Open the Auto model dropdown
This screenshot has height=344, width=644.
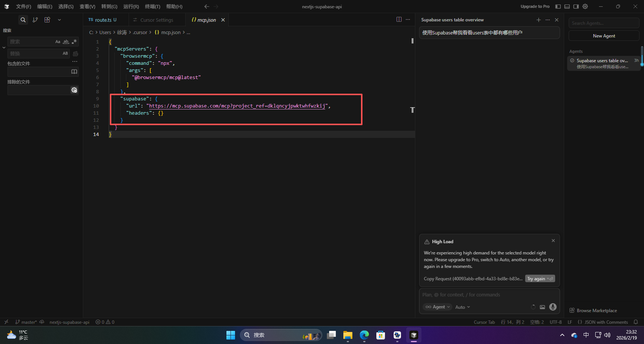463,307
